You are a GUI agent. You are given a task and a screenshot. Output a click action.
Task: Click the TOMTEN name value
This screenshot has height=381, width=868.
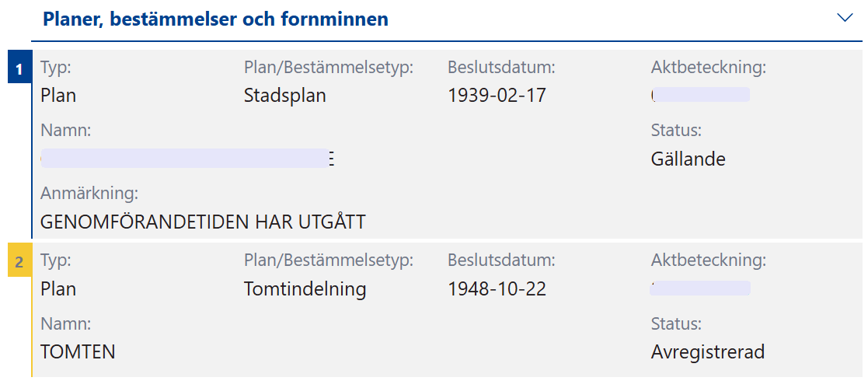[78, 352]
